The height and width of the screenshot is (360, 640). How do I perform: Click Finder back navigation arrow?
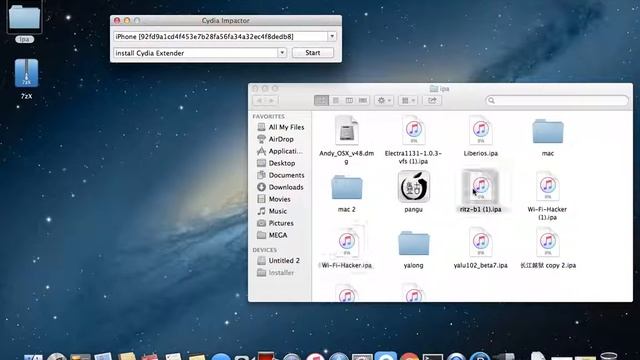[x=259, y=100]
